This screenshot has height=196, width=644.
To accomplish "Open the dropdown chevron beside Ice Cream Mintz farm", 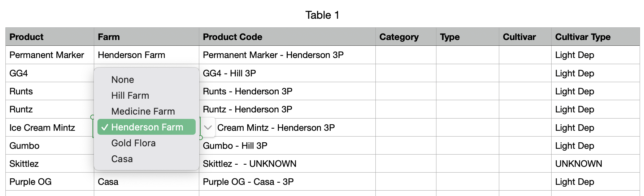I will click(208, 127).
